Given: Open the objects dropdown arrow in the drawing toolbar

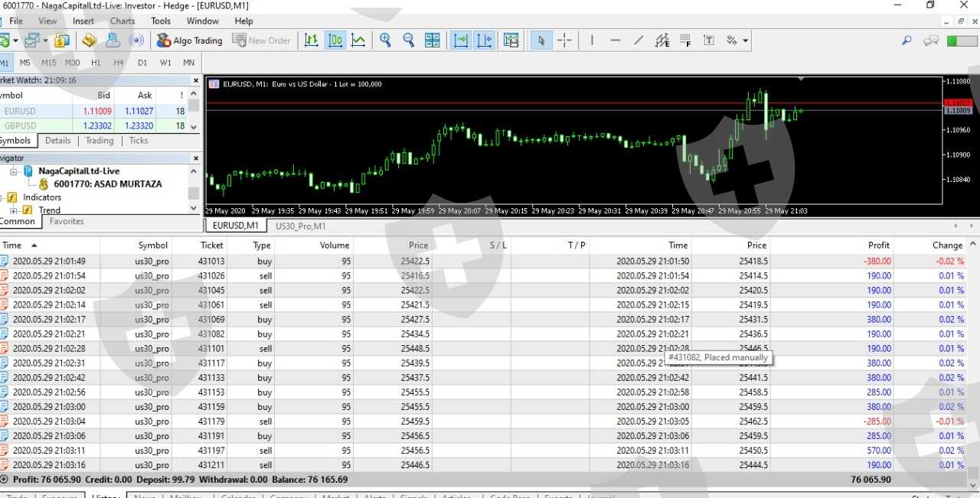Looking at the screenshot, I should click(x=745, y=41).
